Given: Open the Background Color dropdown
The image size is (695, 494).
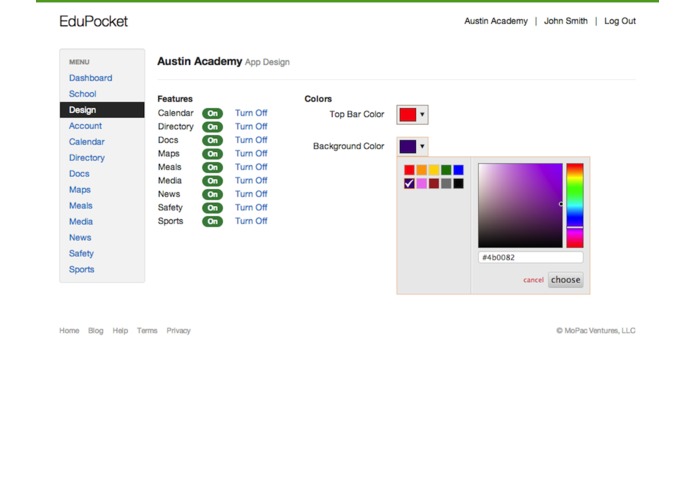Looking at the screenshot, I should 412,146.
